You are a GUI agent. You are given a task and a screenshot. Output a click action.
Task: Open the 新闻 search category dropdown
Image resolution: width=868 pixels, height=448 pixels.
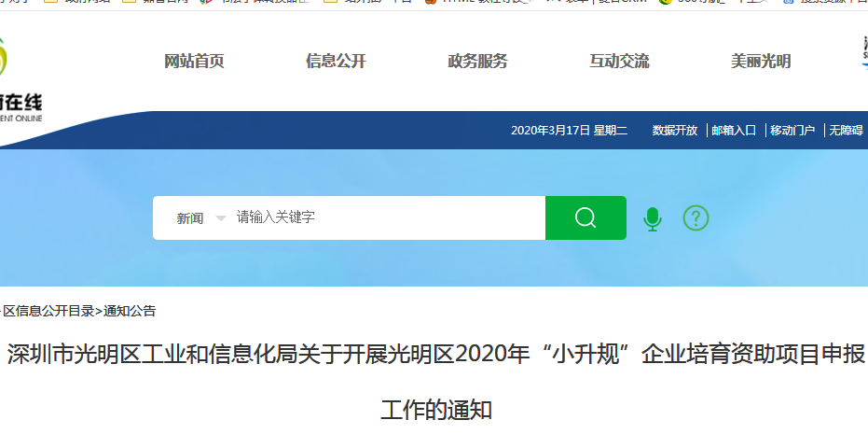coord(190,218)
